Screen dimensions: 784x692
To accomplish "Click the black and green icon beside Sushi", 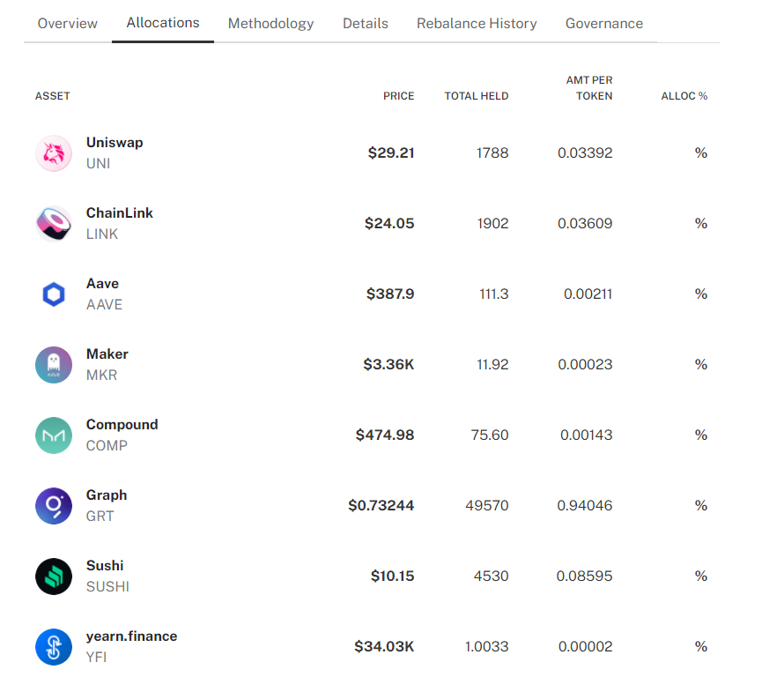I will (x=54, y=577).
